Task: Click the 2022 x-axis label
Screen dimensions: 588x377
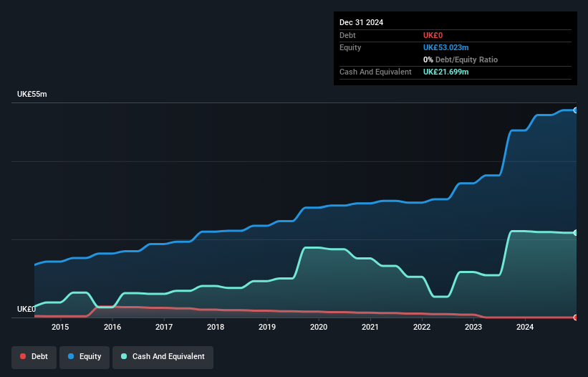Action: [x=422, y=327]
